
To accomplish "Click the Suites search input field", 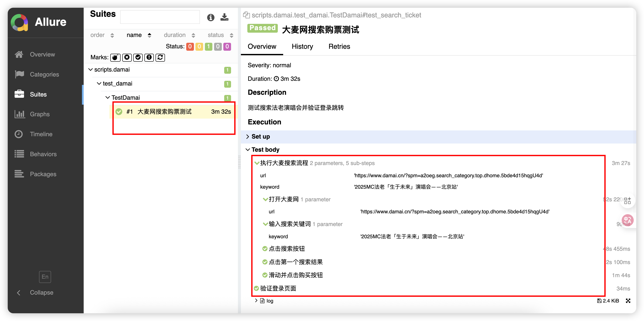I will (160, 17).
